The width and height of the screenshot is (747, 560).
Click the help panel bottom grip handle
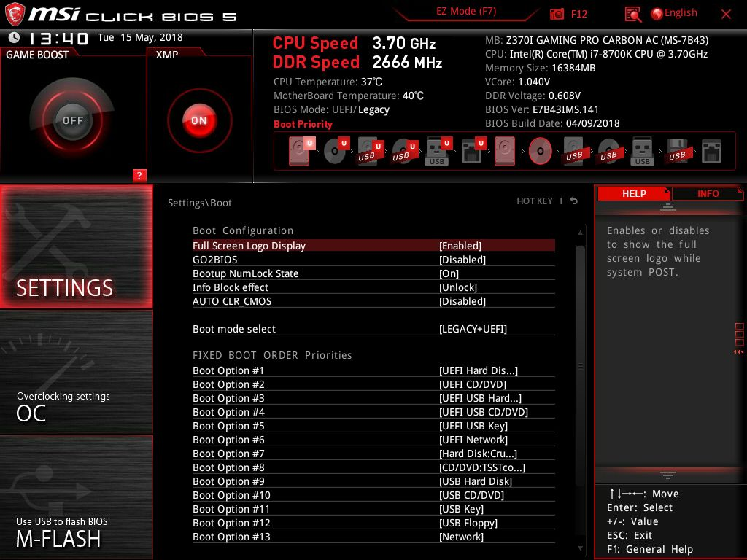point(668,475)
